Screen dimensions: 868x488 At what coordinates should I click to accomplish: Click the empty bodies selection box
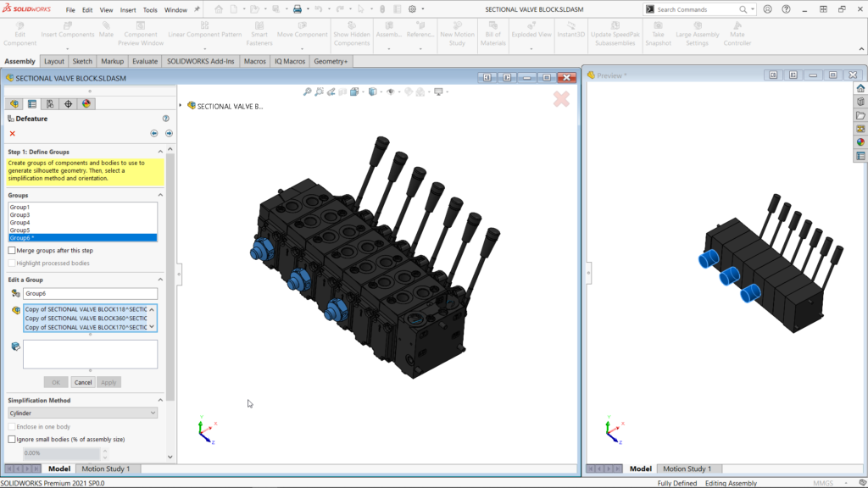point(90,354)
